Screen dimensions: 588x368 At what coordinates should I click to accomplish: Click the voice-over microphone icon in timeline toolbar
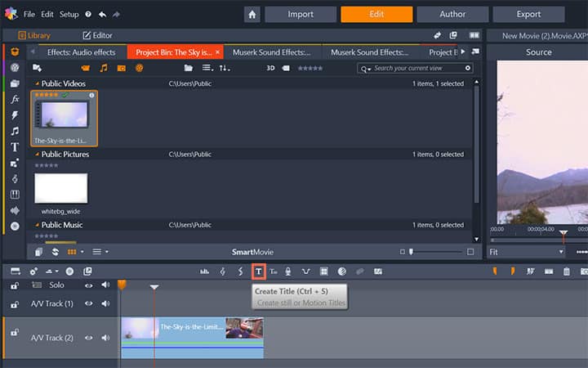[288, 271]
